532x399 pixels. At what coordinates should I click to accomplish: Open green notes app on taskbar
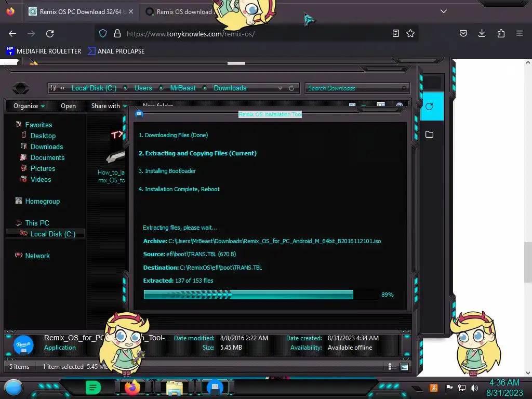coord(93,388)
